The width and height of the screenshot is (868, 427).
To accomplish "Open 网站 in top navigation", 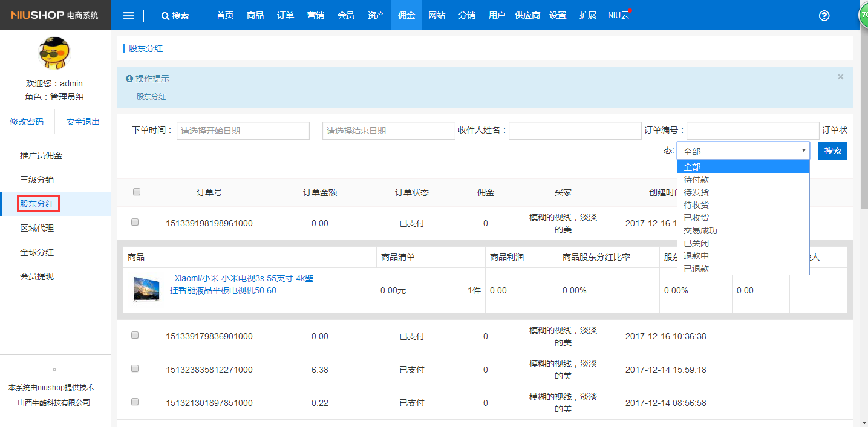I will tap(437, 15).
